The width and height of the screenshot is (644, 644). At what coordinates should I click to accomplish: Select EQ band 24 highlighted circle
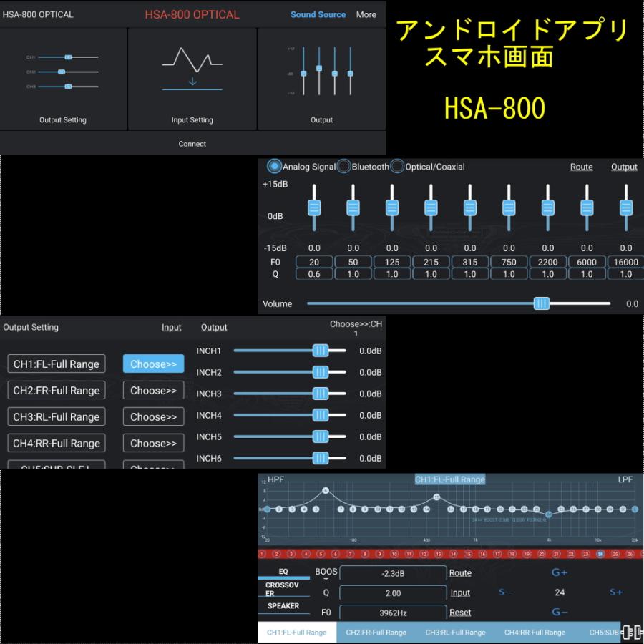(600, 554)
